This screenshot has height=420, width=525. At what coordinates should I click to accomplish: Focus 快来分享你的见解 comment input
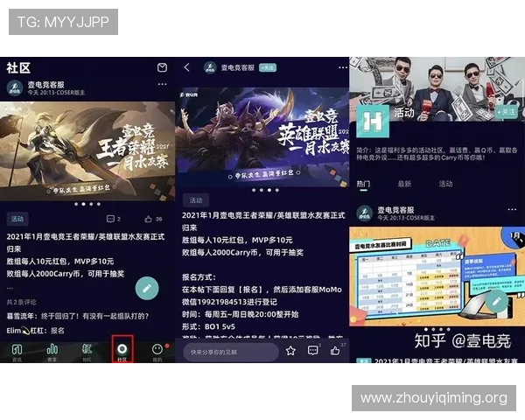click(231, 352)
